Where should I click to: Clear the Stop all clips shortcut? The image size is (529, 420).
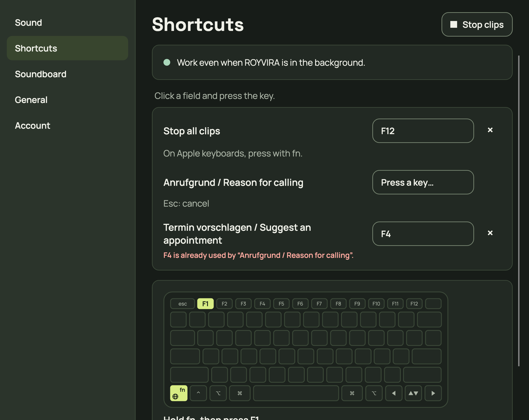[x=490, y=130]
